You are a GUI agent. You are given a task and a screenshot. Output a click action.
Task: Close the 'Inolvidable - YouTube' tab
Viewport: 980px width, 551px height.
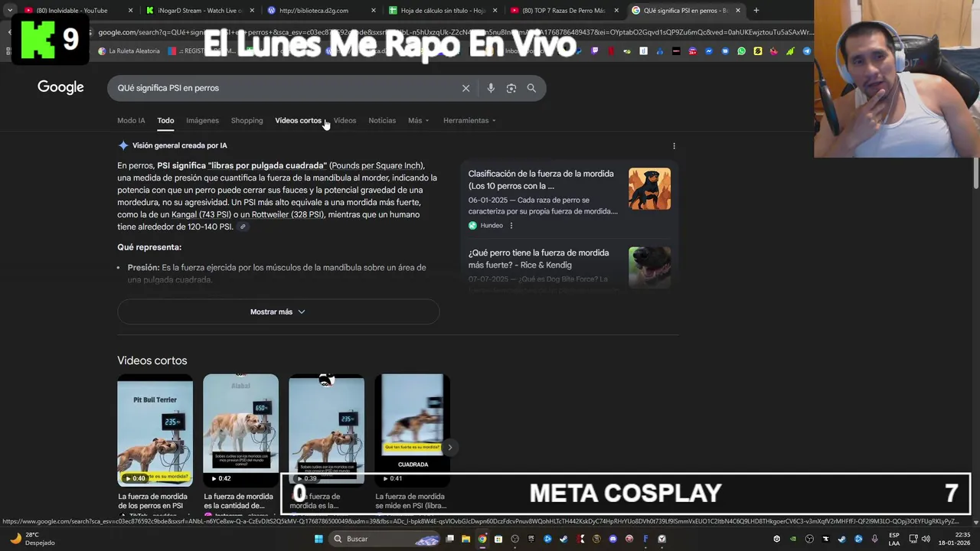coord(130,11)
